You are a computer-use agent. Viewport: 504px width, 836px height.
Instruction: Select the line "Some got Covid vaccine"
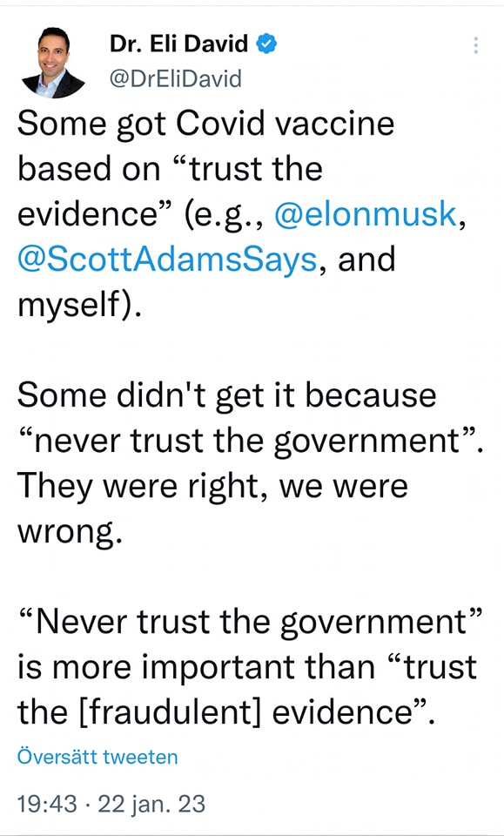click(206, 124)
